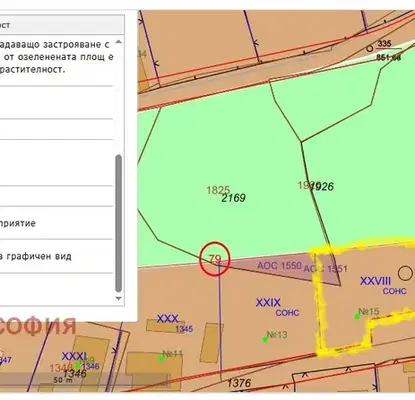Viewport: 415px width, 400px height.
Task: Click the plot label XXX
Action: point(167,318)
